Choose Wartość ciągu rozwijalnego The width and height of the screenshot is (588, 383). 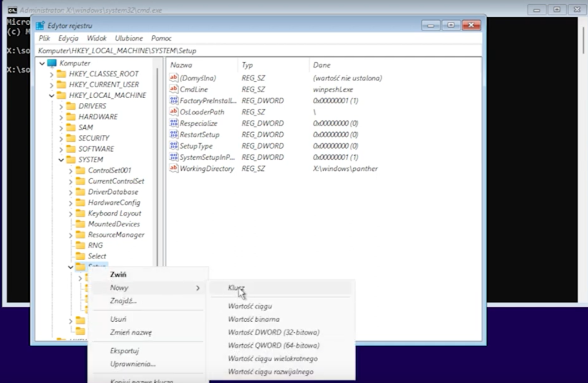coord(280,372)
